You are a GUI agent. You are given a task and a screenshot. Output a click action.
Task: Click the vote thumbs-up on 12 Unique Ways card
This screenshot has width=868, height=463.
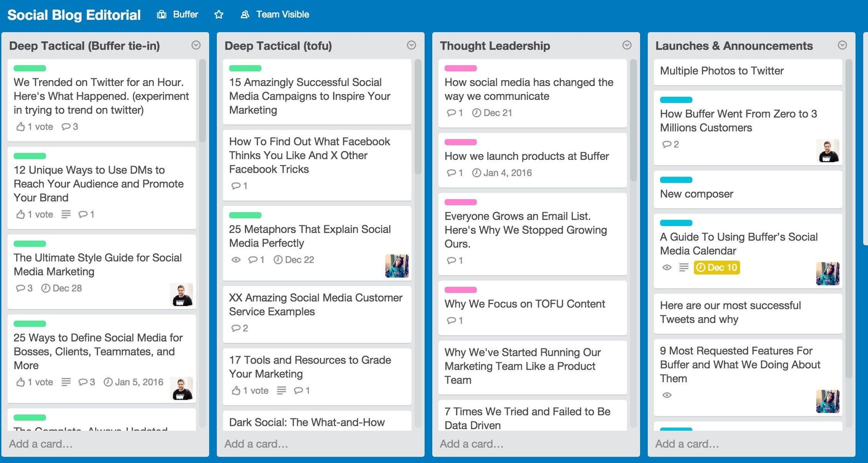point(20,214)
